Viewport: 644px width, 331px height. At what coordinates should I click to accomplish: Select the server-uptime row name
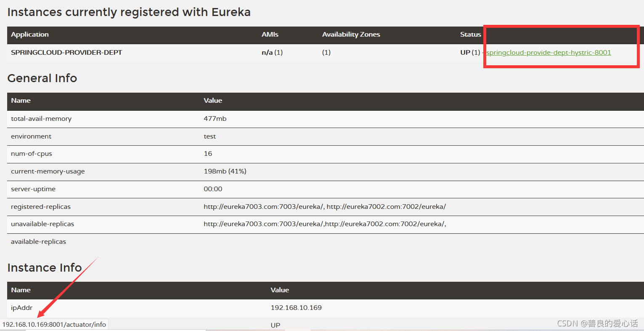click(33, 189)
